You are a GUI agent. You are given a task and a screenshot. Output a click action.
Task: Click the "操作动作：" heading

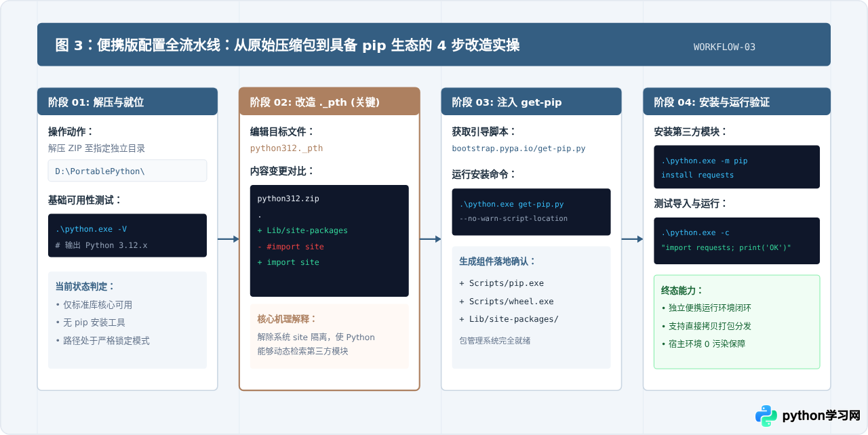click(71, 131)
